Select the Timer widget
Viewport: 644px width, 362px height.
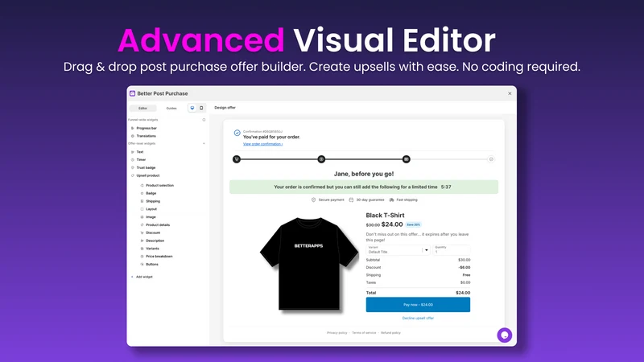click(142, 159)
